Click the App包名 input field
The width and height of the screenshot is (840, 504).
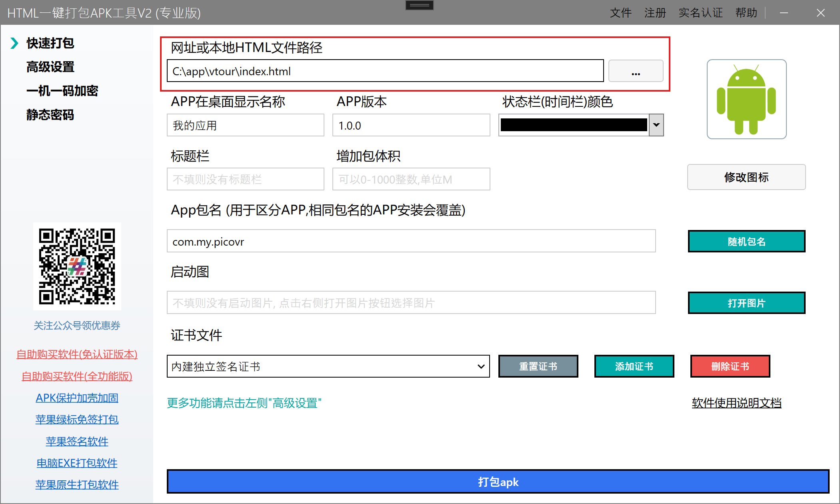[411, 242]
